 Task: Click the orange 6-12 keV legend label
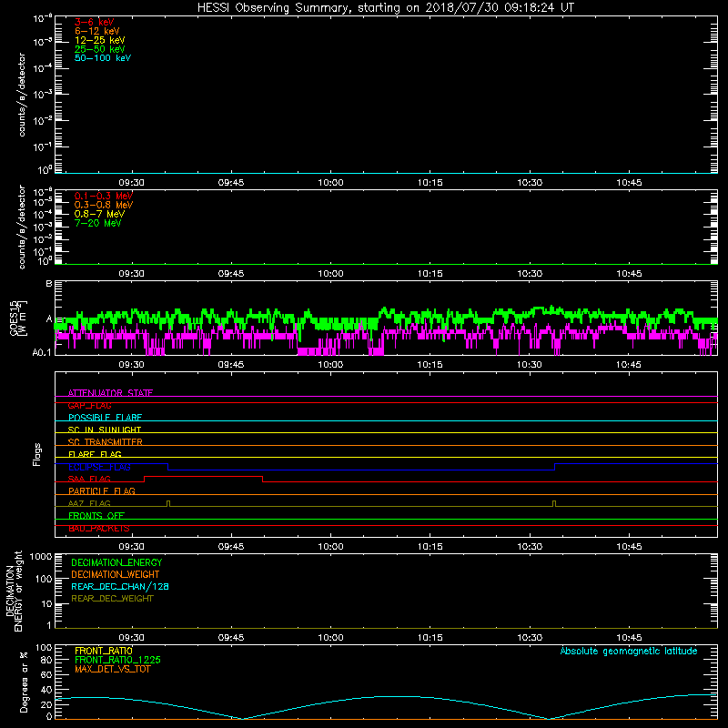point(97,31)
